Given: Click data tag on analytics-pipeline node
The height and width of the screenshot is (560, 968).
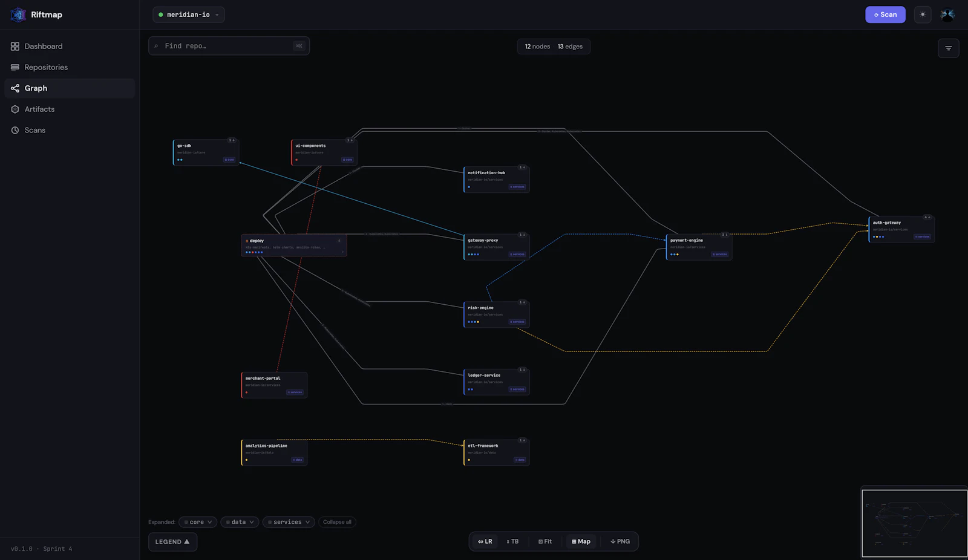Looking at the screenshot, I should click(298, 460).
